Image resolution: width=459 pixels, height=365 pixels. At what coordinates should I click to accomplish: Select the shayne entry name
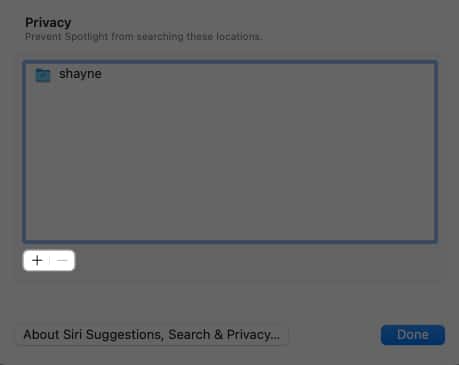click(80, 74)
